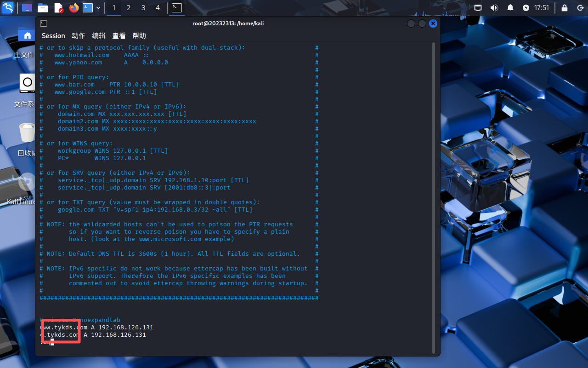Minimize the terminal window
588x368 pixels.
coord(411,23)
